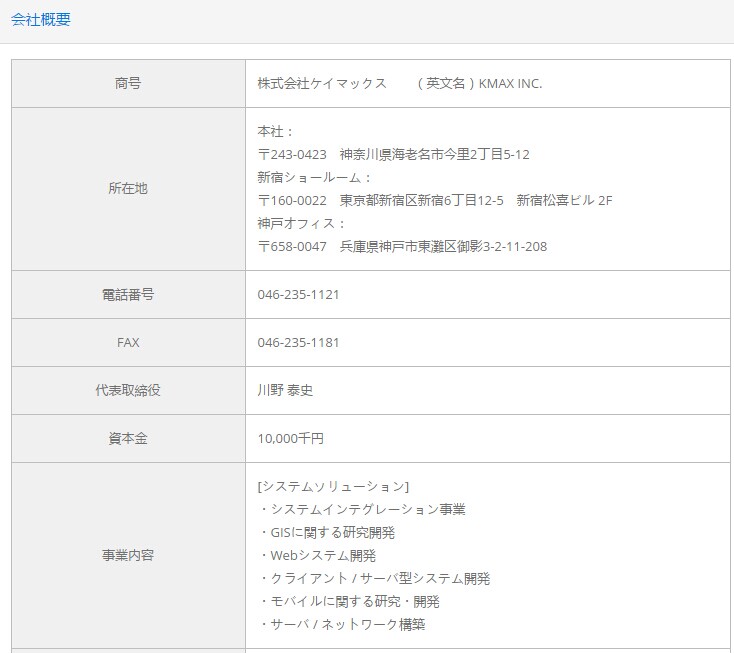Select the 所在地 label cell

(128, 189)
